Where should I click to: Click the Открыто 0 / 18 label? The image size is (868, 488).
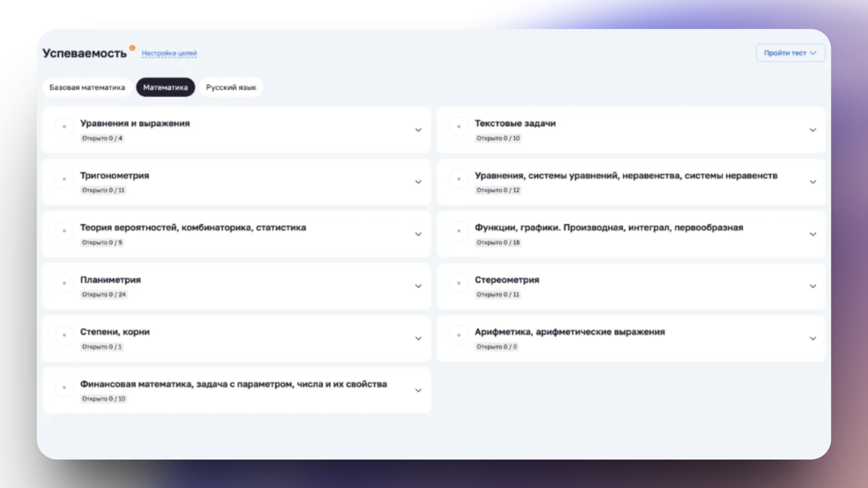498,243
